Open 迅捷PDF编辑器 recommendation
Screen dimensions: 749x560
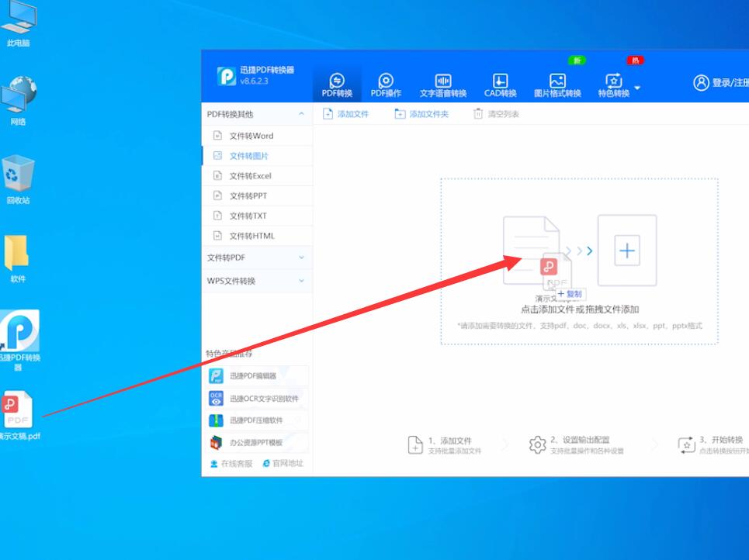click(x=258, y=375)
